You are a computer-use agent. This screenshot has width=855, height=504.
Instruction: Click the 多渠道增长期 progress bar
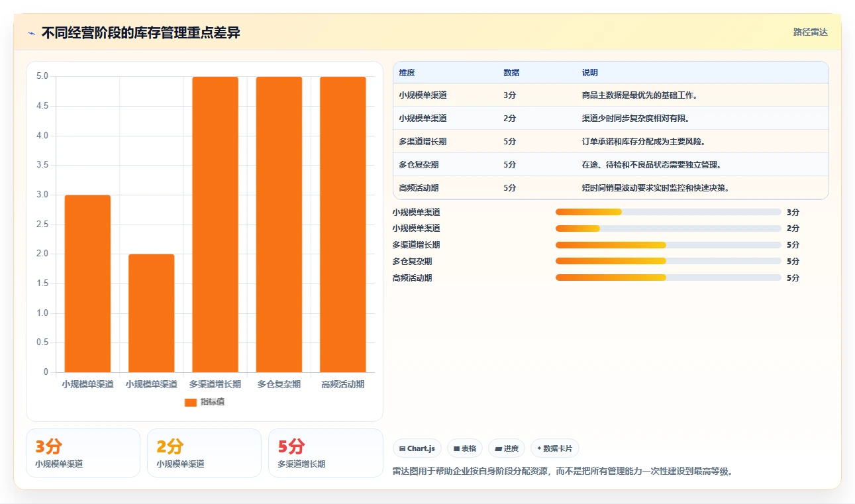pyautogui.click(x=668, y=245)
